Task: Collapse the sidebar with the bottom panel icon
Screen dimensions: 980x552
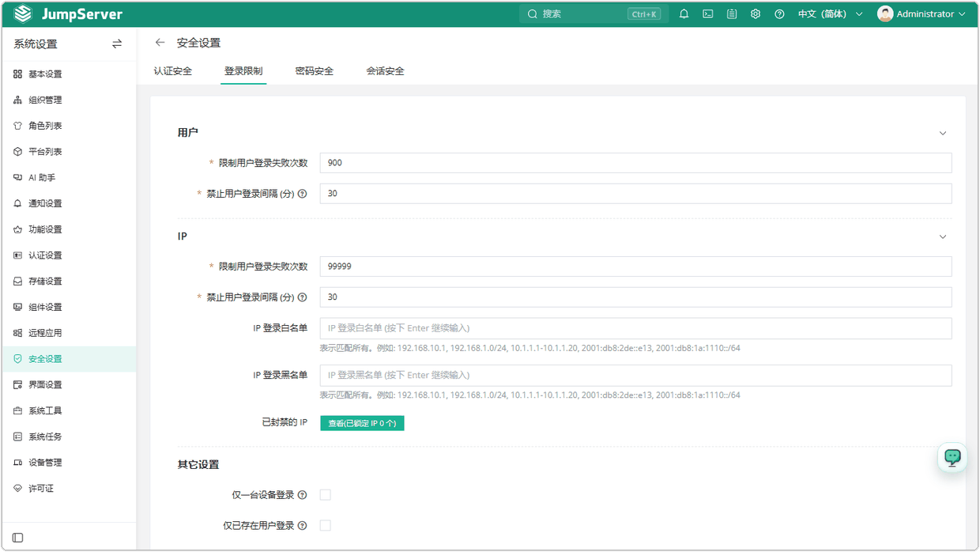Action: tap(17, 538)
